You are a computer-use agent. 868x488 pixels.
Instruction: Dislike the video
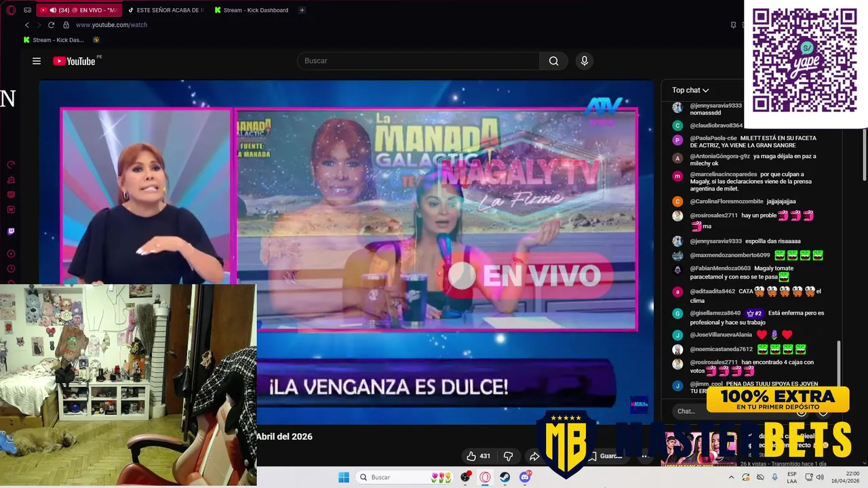point(508,456)
